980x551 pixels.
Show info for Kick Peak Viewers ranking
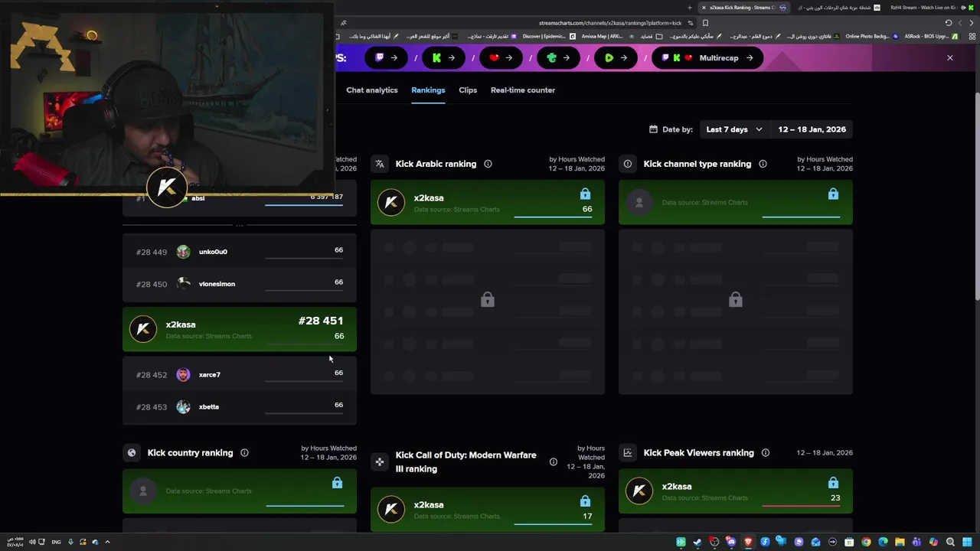(765, 453)
